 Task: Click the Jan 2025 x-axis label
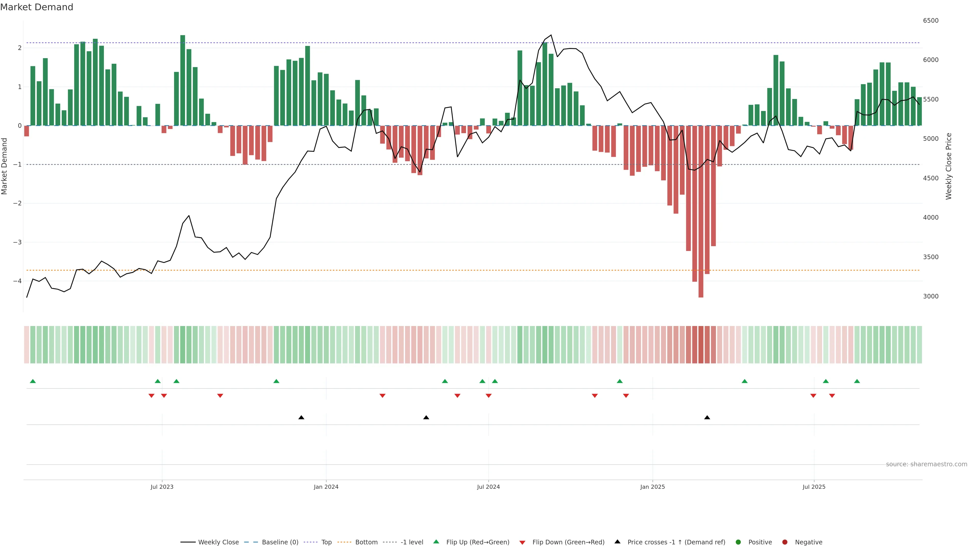653,487
